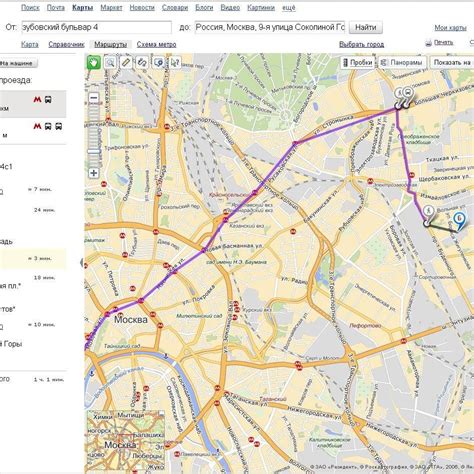Click the ≈ 10 мин. route step
The height and width of the screenshot is (474, 474).
[41, 324]
